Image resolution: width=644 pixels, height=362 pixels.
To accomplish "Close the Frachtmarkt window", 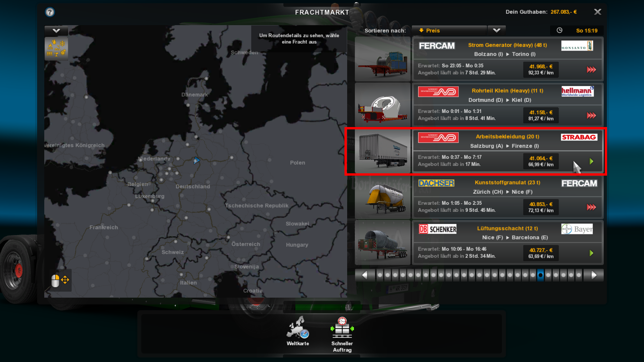I will click(x=597, y=12).
